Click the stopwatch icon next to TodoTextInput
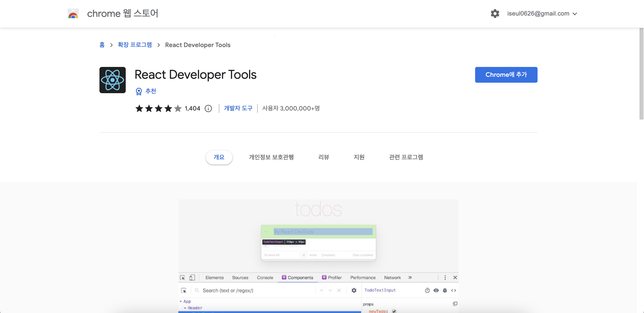Screen dimensions: 644x313 tap(427, 290)
